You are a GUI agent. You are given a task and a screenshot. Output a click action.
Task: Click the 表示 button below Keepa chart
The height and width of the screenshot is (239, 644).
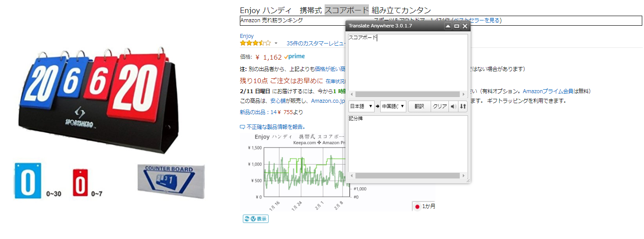coord(256,219)
